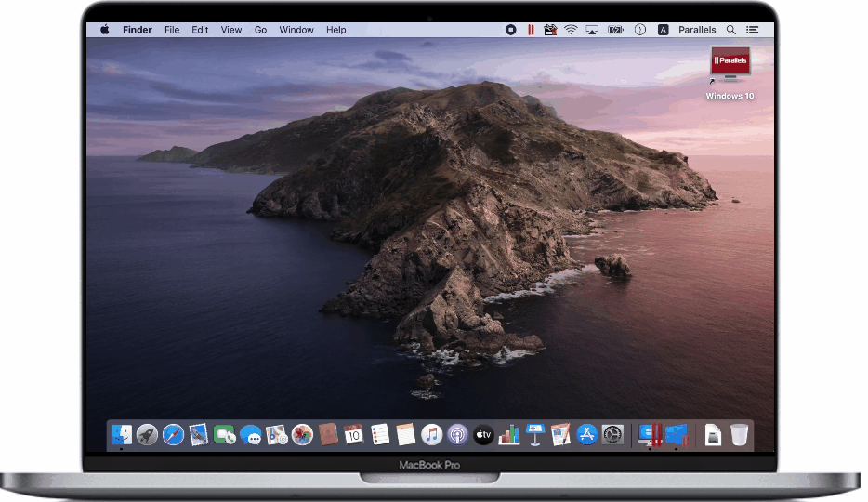868x502 pixels.
Task: Open Music note icon in Dock
Action: tap(432, 435)
